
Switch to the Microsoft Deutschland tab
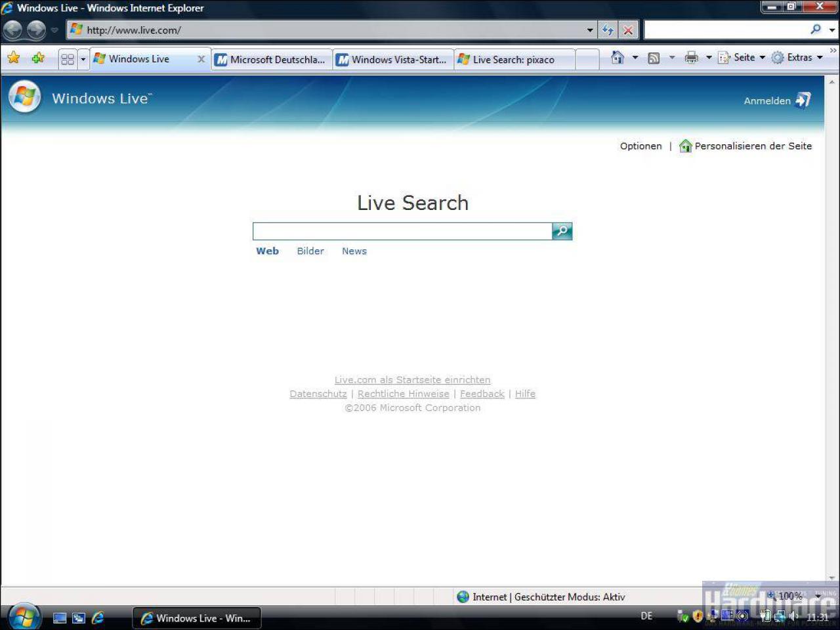tap(272, 59)
